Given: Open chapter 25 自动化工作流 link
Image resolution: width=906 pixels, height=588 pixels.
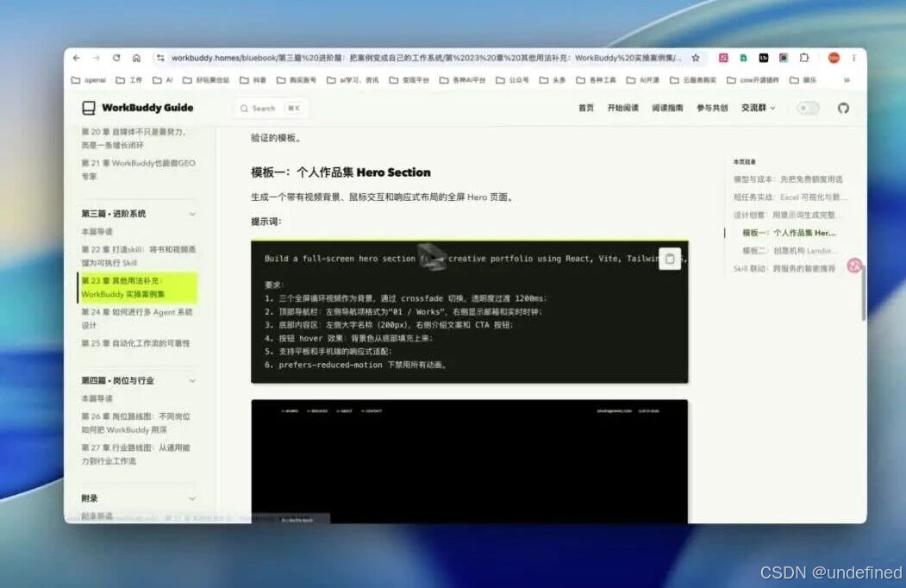Looking at the screenshot, I should tap(136, 343).
